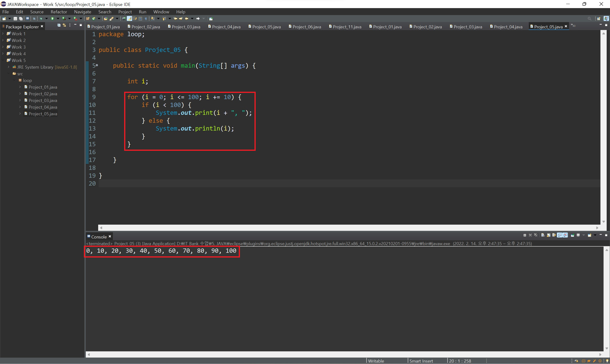
Task: Click the toolbar search magnifier icon
Action: coord(589,19)
